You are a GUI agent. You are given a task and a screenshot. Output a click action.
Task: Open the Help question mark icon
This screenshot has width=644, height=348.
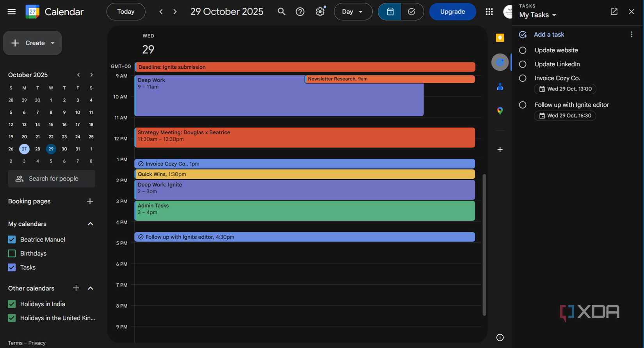coord(300,12)
